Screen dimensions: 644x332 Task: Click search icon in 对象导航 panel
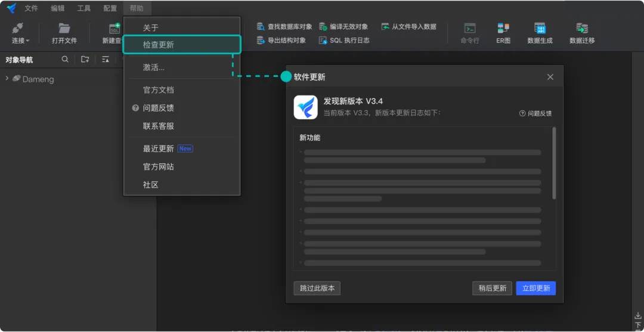point(65,59)
